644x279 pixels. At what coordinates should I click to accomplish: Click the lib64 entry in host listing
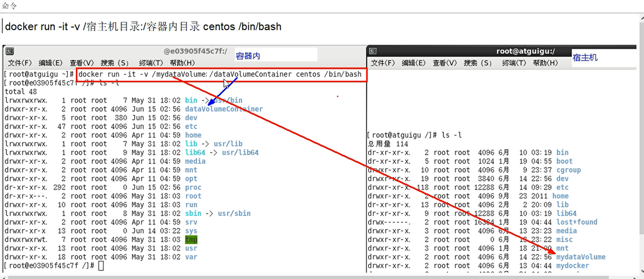566,213
